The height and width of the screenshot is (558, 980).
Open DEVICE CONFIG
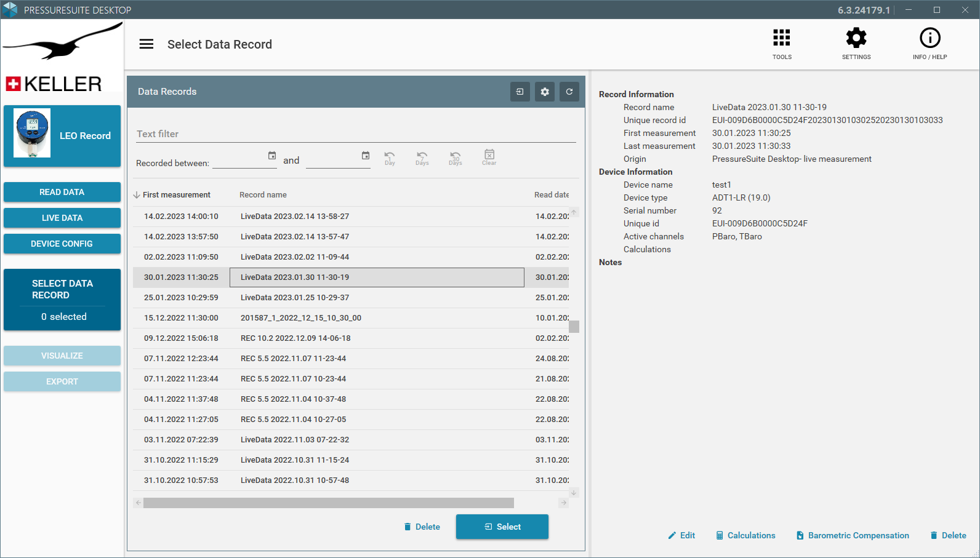pyautogui.click(x=62, y=244)
